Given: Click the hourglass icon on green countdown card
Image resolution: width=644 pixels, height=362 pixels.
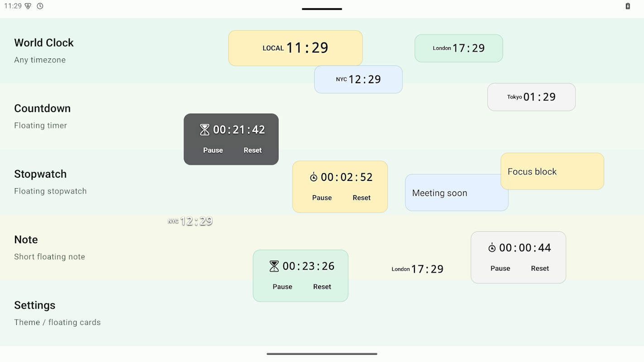Looking at the screenshot, I should 274,266.
